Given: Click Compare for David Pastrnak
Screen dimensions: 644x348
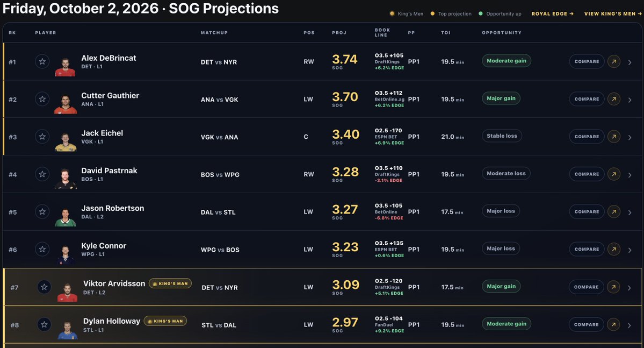Looking at the screenshot, I should click(x=587, y=174).
